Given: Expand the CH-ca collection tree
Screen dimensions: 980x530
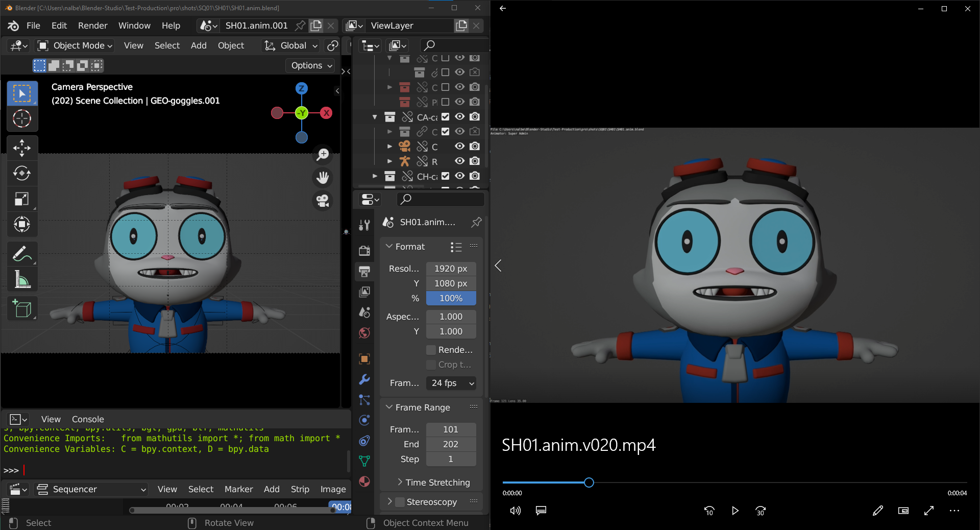Looking at the screenshot, I should point(375,176).
